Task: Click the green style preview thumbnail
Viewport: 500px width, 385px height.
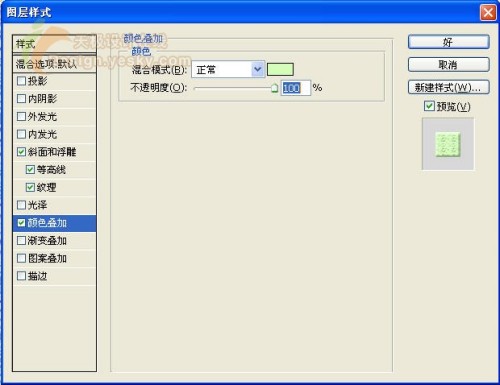Action: click(x=448, y=144)
